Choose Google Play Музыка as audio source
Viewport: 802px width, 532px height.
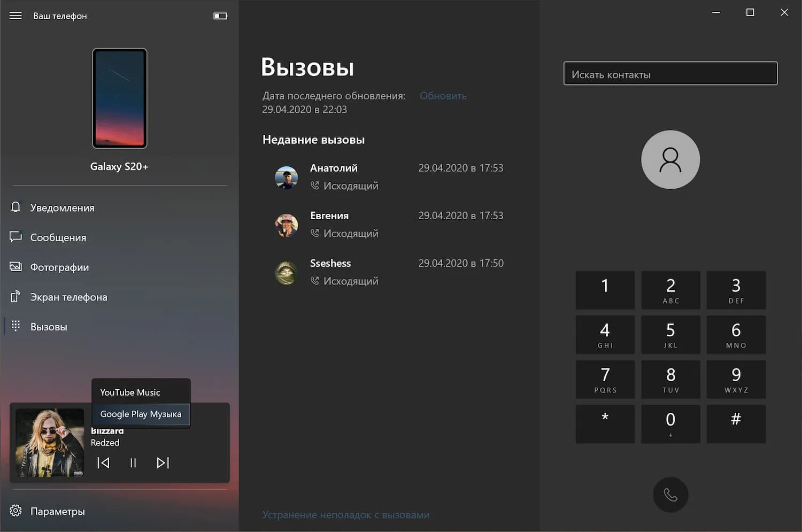141,414
